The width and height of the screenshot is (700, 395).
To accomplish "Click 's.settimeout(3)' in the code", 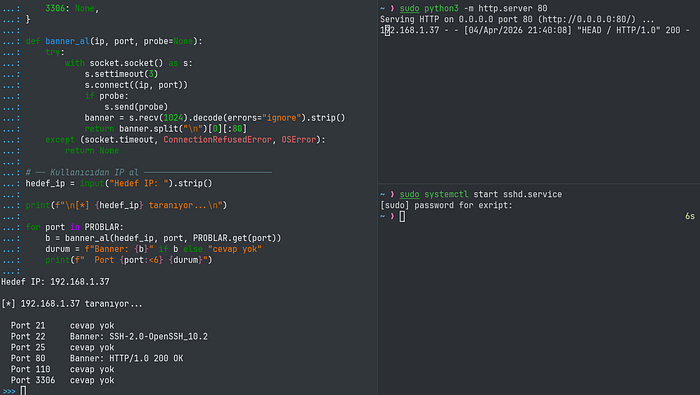I will 121,74.
